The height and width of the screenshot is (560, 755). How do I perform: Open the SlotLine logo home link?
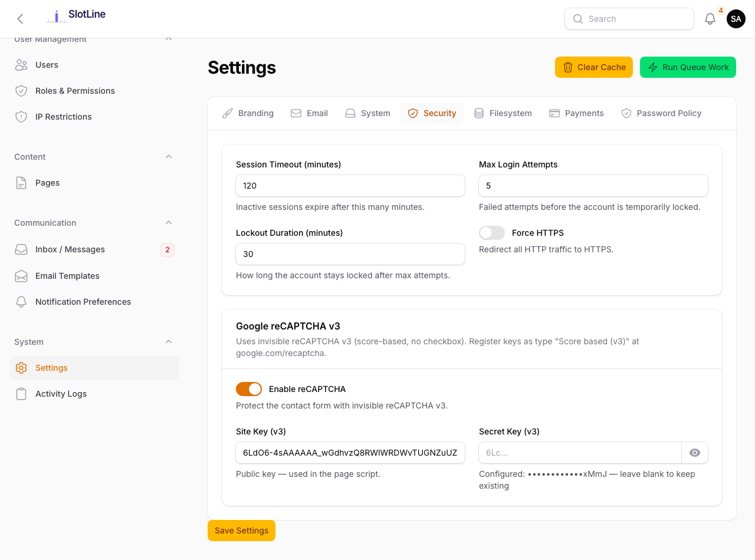click(x=75, y=16)
